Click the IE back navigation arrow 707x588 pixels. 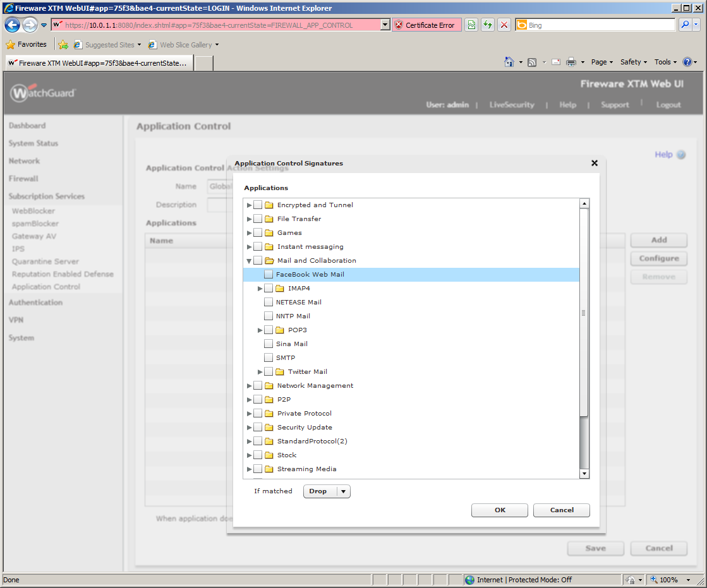tap(13, 25)
